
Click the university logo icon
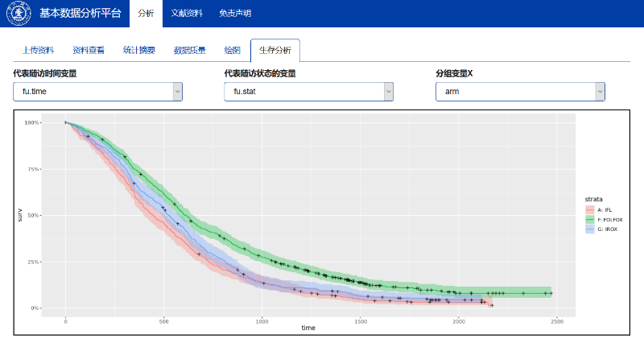coord(19,14)
